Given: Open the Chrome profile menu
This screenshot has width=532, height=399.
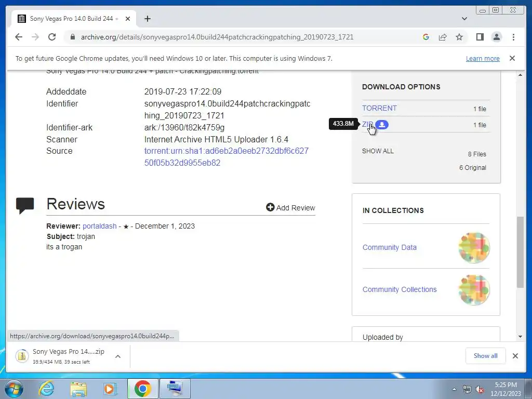Looking at the screenshot, I should (497, 37).
